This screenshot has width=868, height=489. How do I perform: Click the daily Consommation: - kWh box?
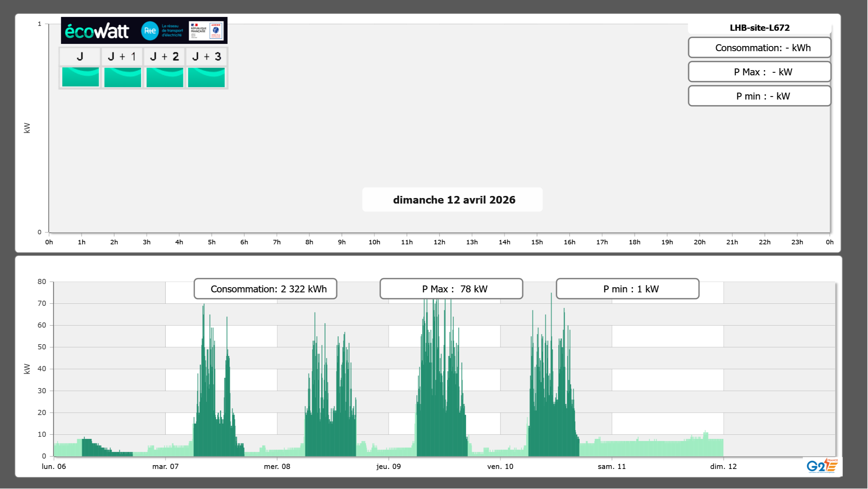coord(759,48)
